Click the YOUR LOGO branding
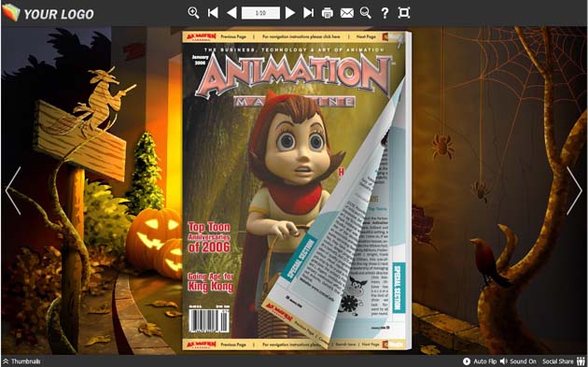This screenshot has width=588, height=367. [x=48, y=14]
